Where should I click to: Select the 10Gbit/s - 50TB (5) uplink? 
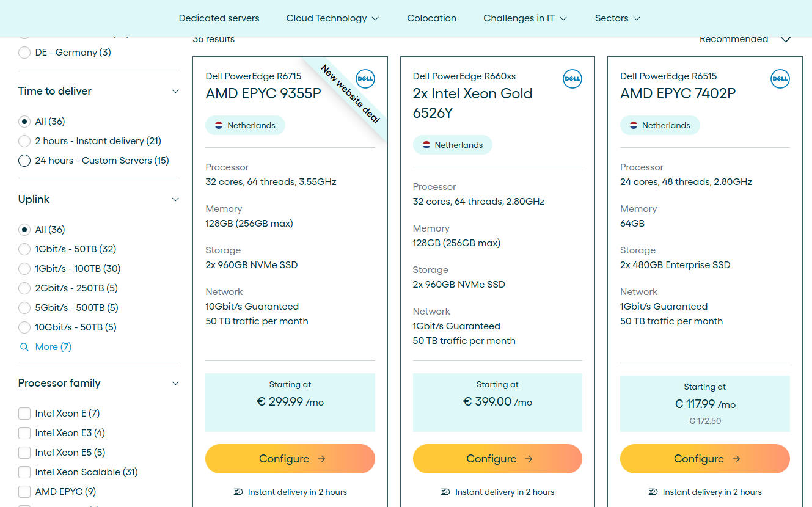(24, 327)
